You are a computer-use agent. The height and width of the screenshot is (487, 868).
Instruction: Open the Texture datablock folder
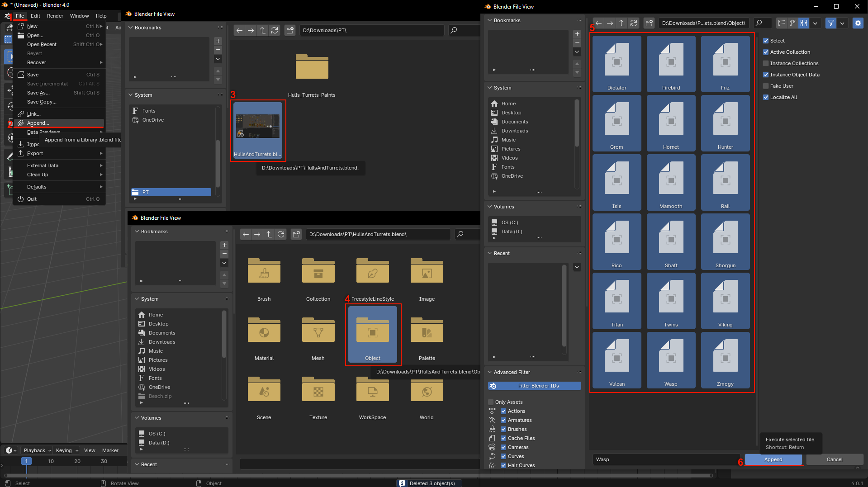point(318,395)
